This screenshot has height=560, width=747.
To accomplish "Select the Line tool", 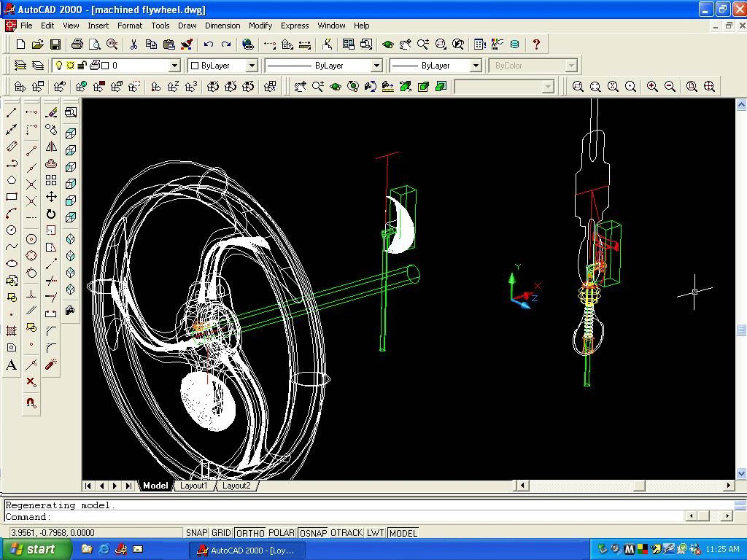I will pyautogui.click(x=10, y=114).
